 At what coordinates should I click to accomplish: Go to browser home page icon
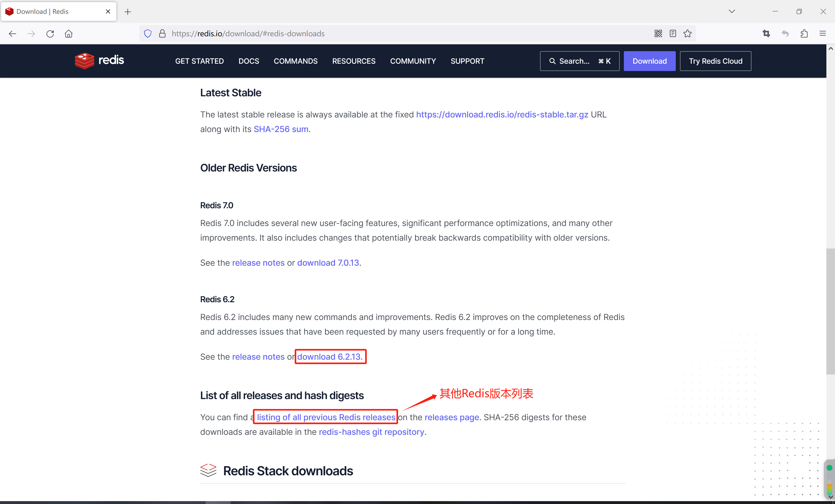[x=68, y=34]
